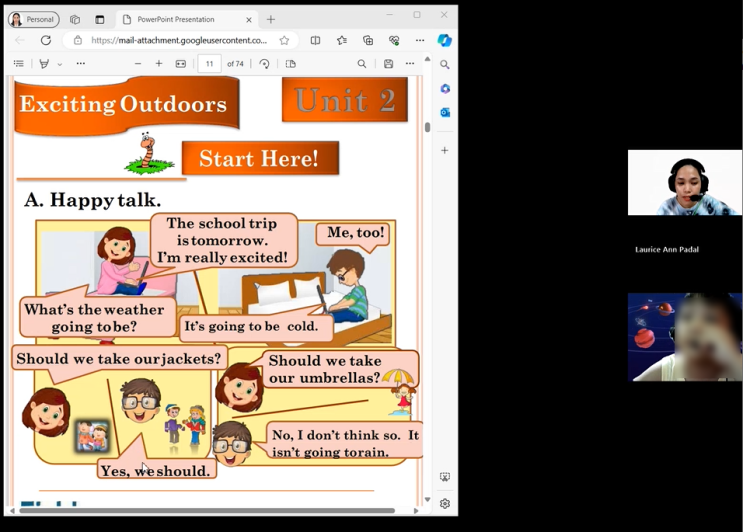Click 'It's going to be cold.' bubble
Viewport: 743px width, 532px height.
[x=256, y=326]
